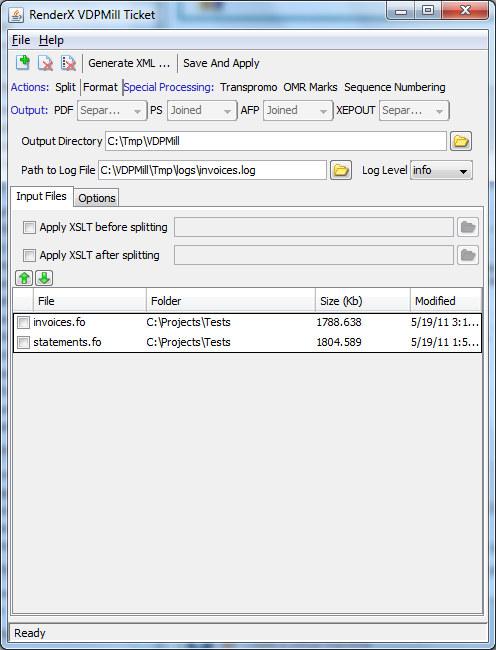Check the invoices.fo file checkbox
The width and height of the screenshot is (496, 650).
(24, 322)
